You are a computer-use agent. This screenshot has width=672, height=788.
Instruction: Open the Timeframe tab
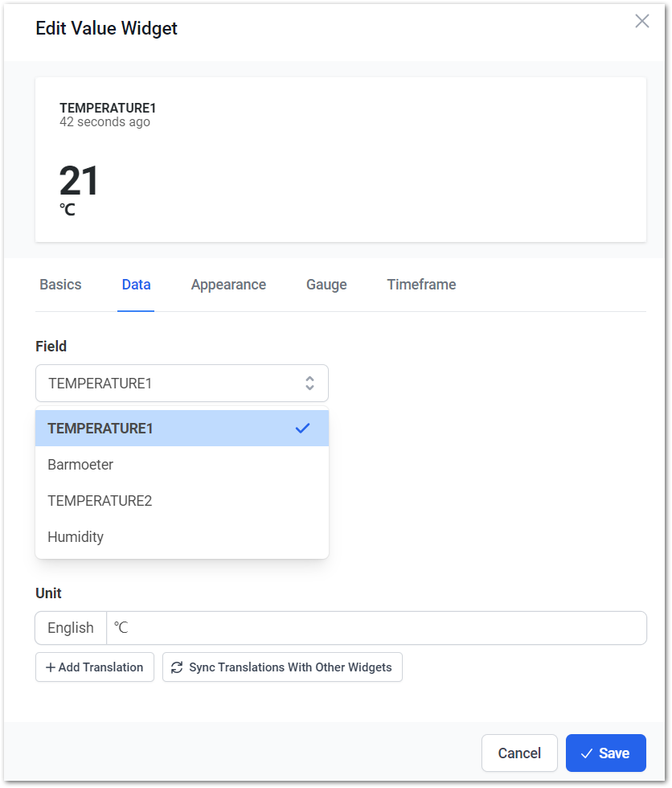pos(421,285)
